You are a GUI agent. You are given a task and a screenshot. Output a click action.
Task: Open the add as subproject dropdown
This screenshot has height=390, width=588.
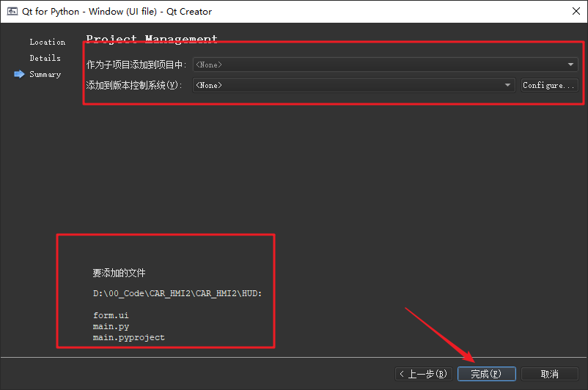tap(385, 65)
